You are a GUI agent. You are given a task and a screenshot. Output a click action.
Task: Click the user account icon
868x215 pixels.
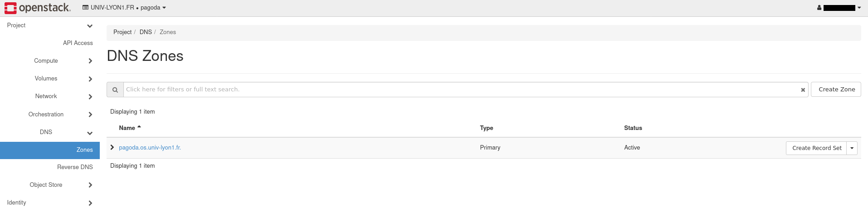coord(819,8)
